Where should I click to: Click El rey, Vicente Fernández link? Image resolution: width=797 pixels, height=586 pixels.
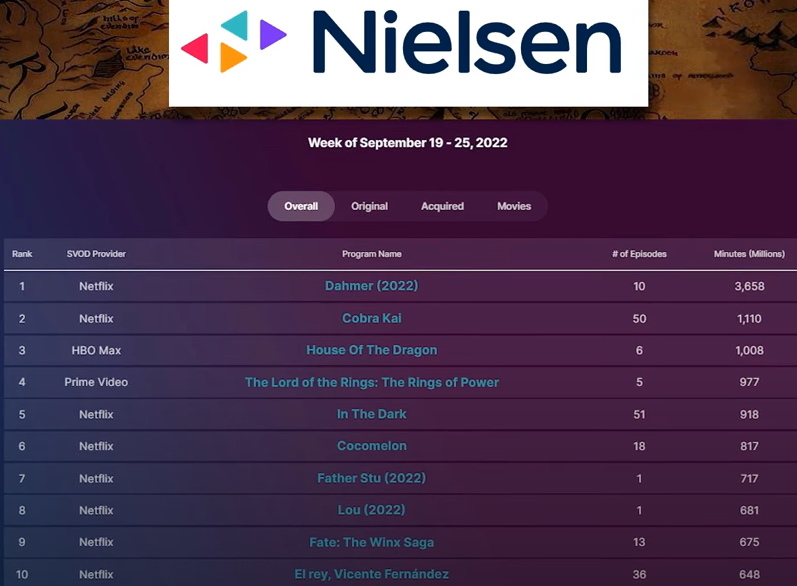tap(371, 574)
